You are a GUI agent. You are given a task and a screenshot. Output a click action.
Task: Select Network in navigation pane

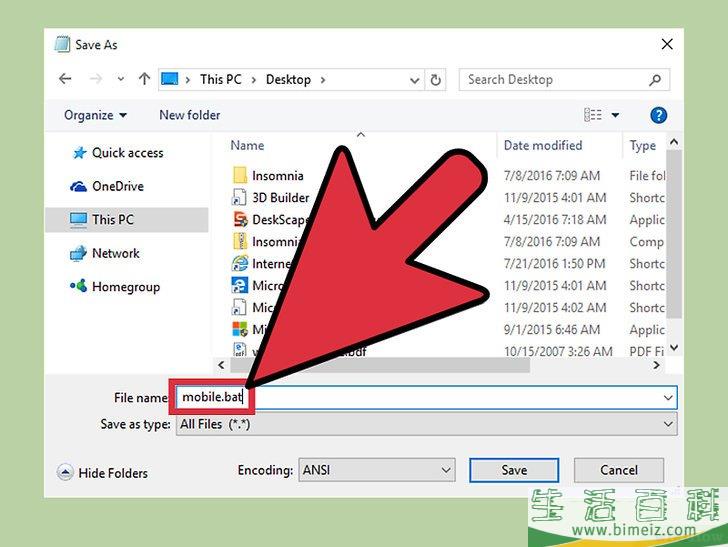point(115,253)
